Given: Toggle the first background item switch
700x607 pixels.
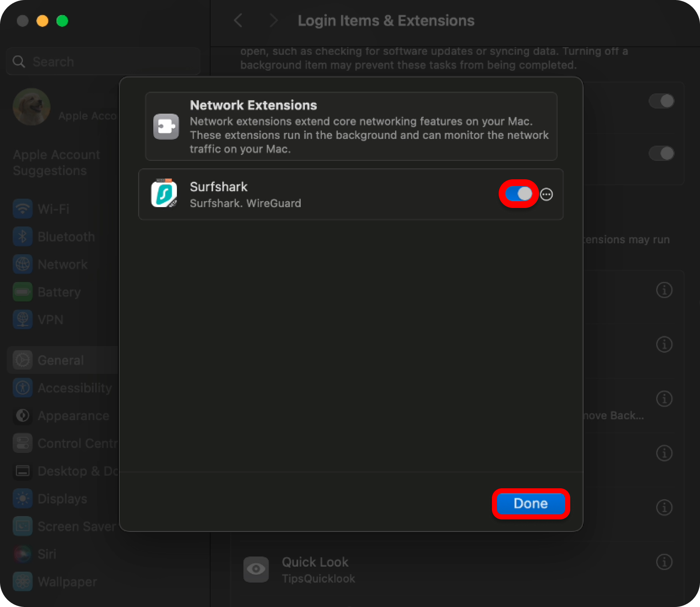Looking at the screenshot, I should pos(661,101).
